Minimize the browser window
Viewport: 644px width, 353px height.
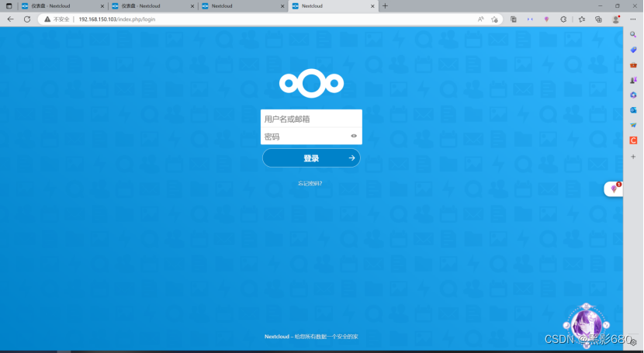tap(601, 6)
